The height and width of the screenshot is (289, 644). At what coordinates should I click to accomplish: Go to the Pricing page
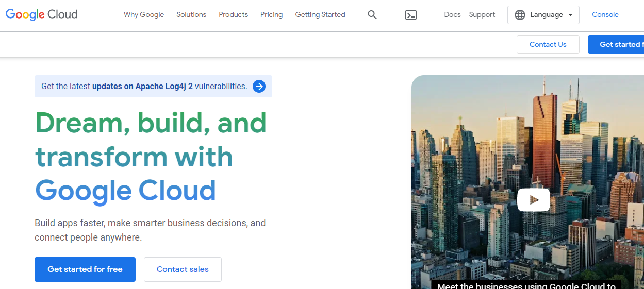coord(271,15)
